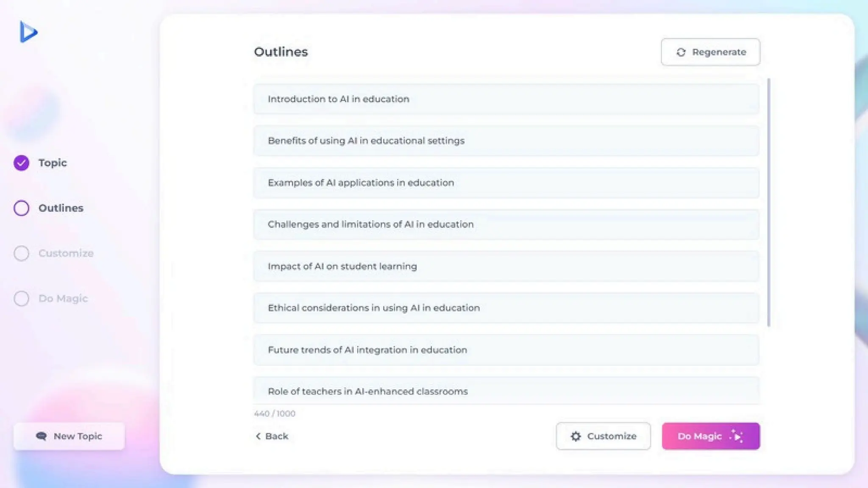Click the gear icon on the Customize button
This screenshot has height=488, width=868.
click(x=575, y=436)
